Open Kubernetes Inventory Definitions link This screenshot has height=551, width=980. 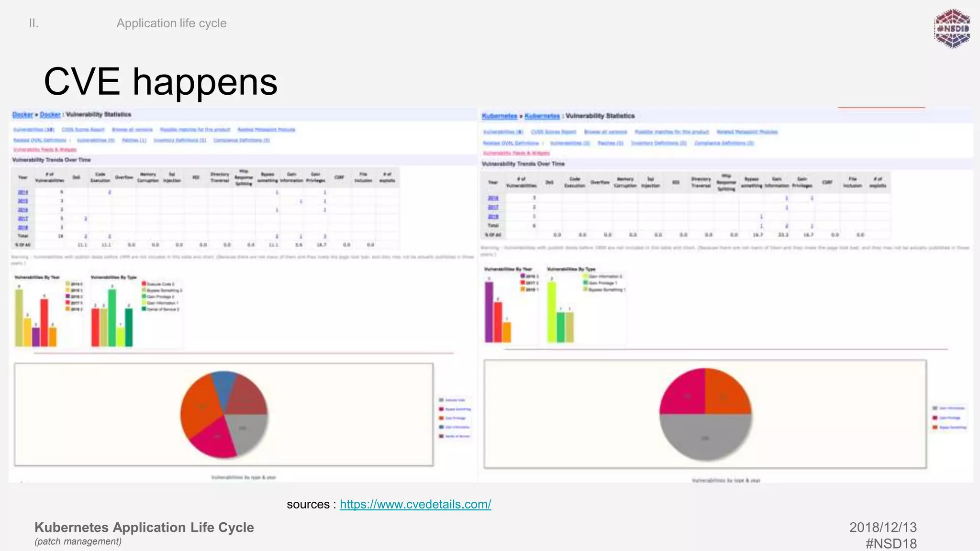click(x=659, y=143)
